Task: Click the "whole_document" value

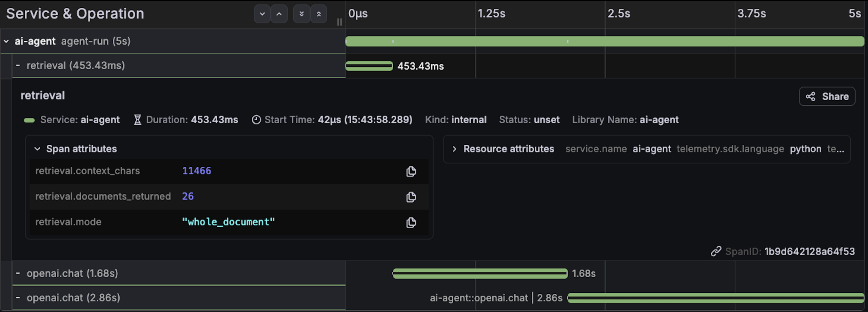Action: (229, 222)
